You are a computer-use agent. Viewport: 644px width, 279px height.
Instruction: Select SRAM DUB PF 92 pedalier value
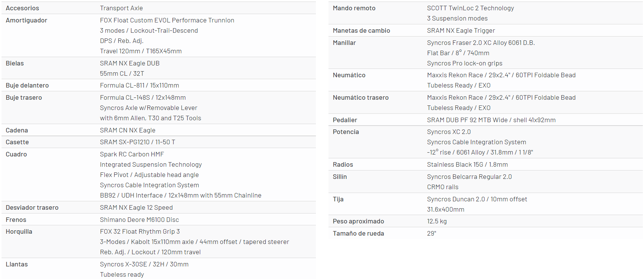[x=491, y=120]
